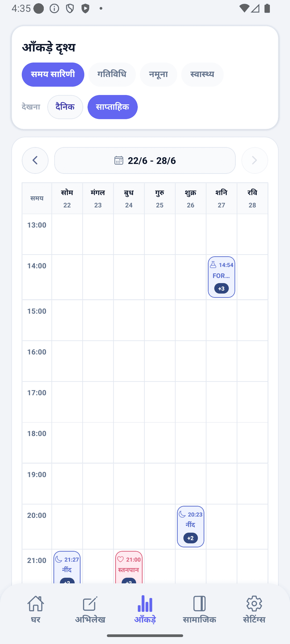Select the समय सारिणी tab

(x=53, y=74)
